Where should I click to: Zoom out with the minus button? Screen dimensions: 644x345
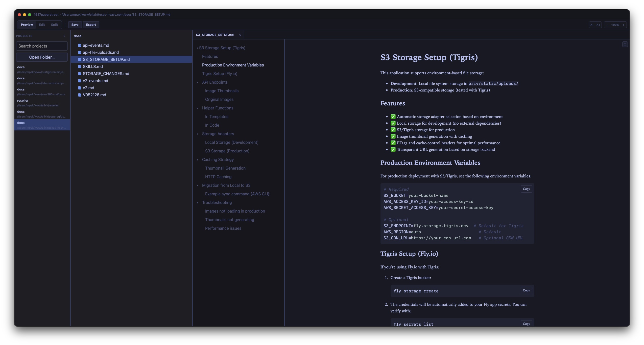coord(607,25)
